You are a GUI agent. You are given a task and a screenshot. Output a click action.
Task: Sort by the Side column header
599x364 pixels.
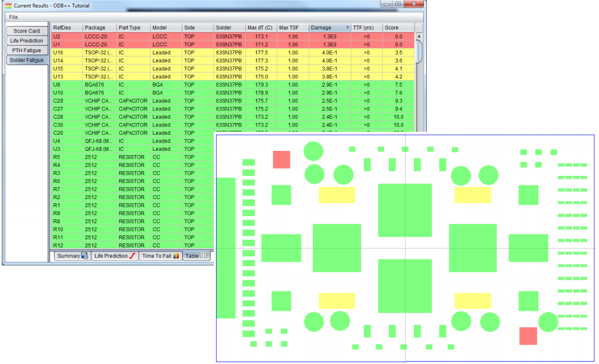click(198, 28)
